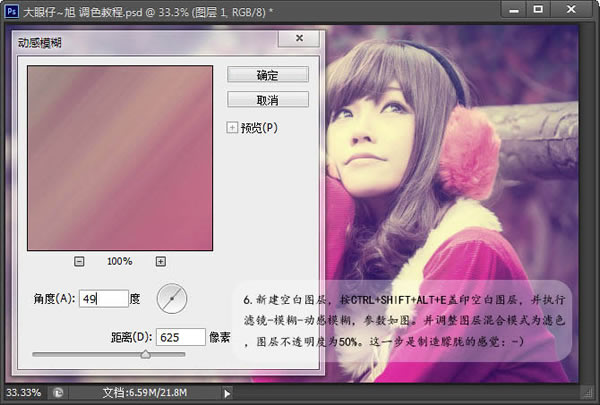Click the status bar circular icon next to zoom
Viewport: 600px width, 405px height.
[x=58, y=393]
